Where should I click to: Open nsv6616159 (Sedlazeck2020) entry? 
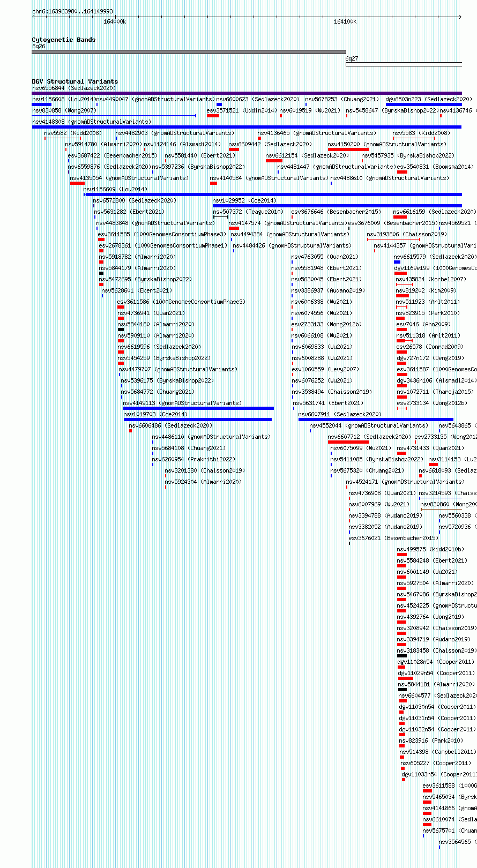point(434,212)
